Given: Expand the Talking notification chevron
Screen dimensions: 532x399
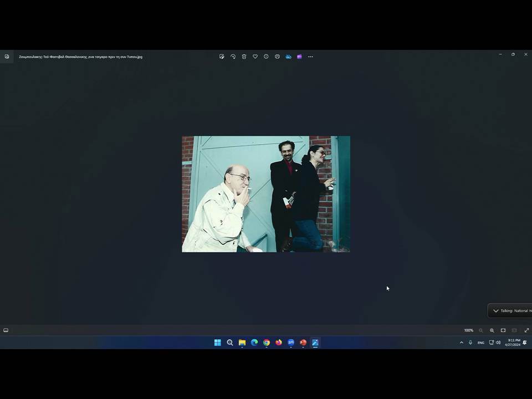Looking at the screenshot, I should click(495, 311).
